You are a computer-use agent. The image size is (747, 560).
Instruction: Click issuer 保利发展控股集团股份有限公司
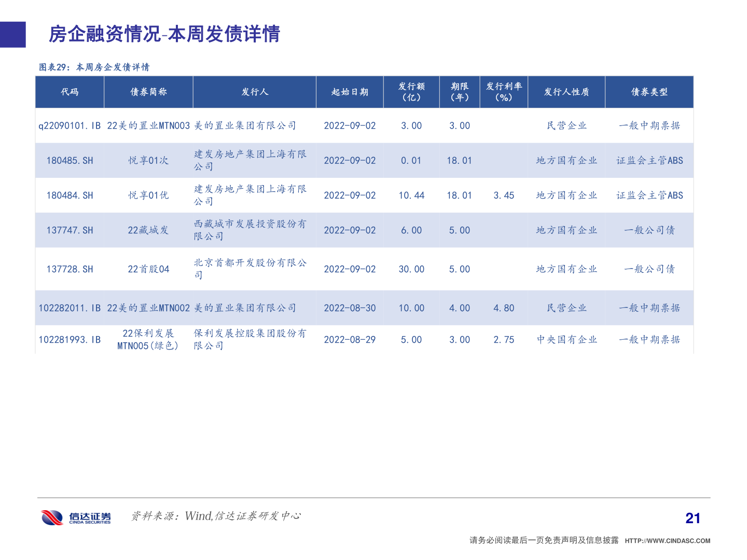tap(250, 340)
